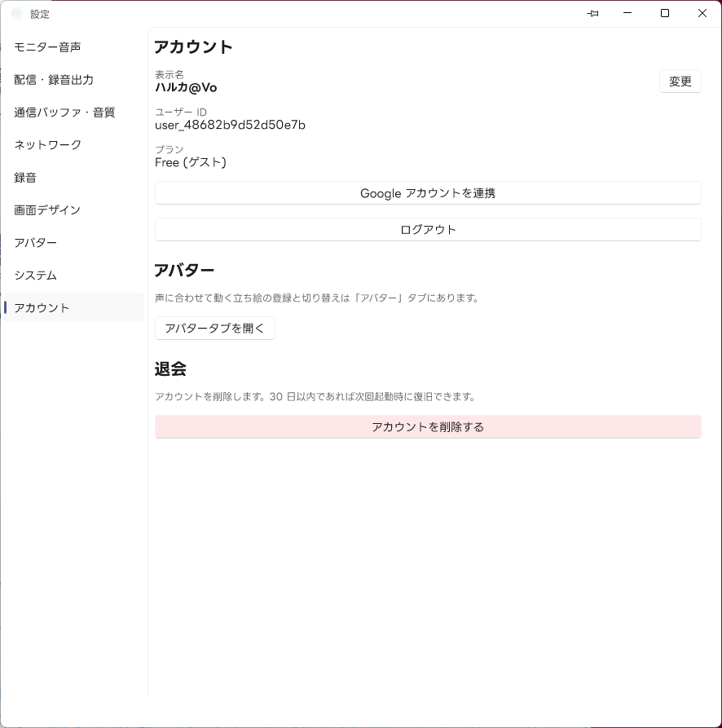
Task: Open the 録音 settings tab
Action: pyautogui.click(x=74, y=178)
